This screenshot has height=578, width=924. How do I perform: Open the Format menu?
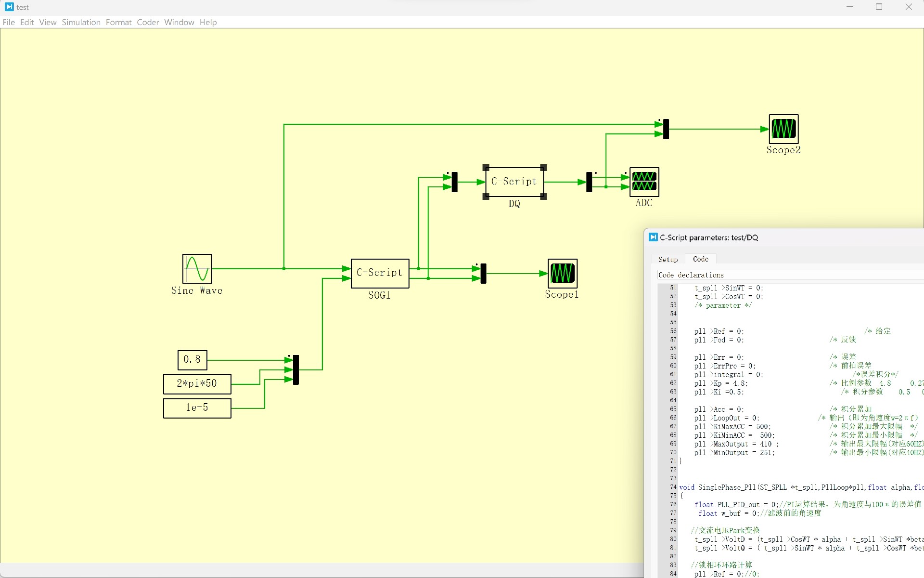[x=118, y=22]
